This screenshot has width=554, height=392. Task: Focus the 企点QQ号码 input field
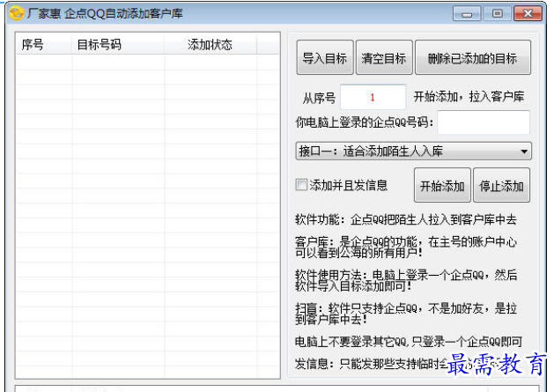click(x=484, y=122)
